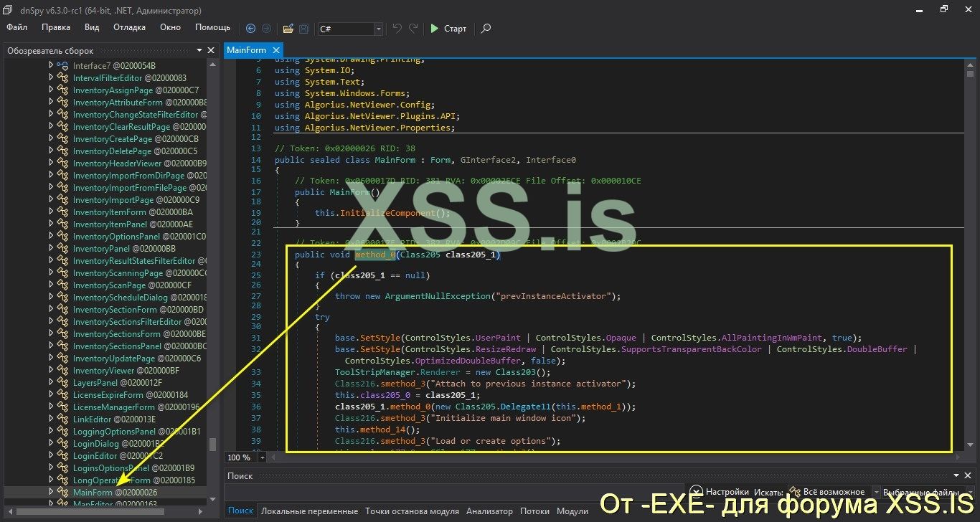This screenshot has height=522, width=980.
Task: Click the class icon beside InventoryAssignPage
Action: [x=63, y=90]
